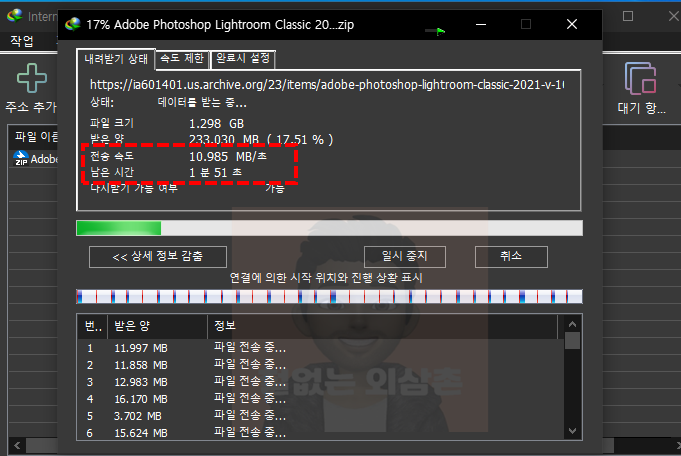Select the 번.. column header
Viewport: 681px width, 456px height.
93,326
